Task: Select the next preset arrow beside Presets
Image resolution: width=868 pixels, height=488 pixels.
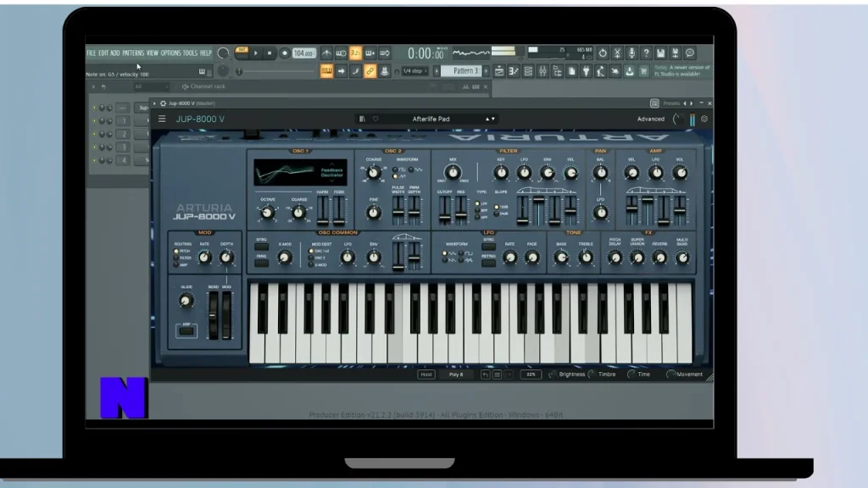Action: pos(691,103)
